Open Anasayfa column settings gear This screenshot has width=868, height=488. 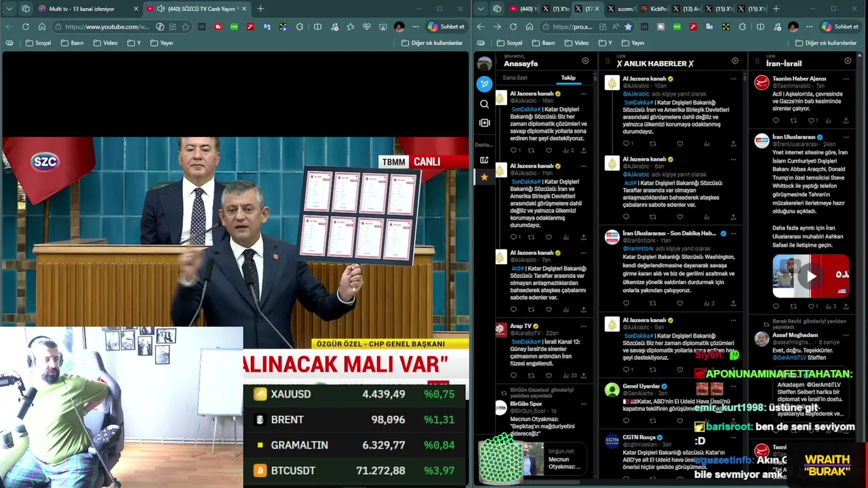click(585, 61)
